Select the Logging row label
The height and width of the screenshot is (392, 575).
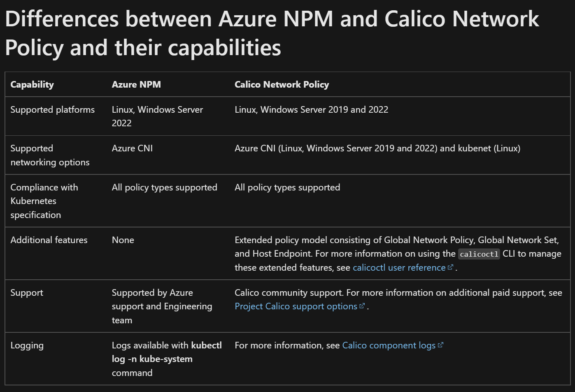27,346
